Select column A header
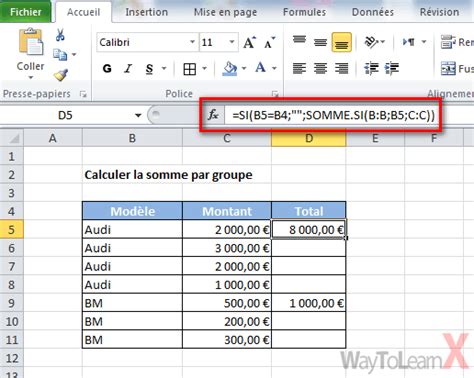 click(x=53, y=138)
